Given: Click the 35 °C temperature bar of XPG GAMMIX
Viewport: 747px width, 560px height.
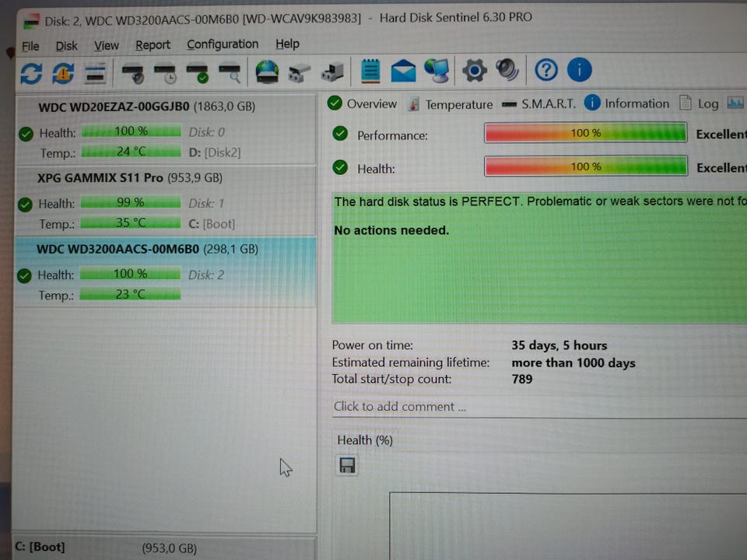Looking at the screenshot, I should 131,223.
